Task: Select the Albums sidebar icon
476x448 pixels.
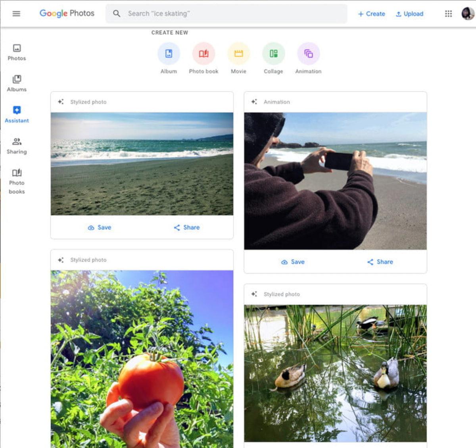Action: [x=17, y=79]
